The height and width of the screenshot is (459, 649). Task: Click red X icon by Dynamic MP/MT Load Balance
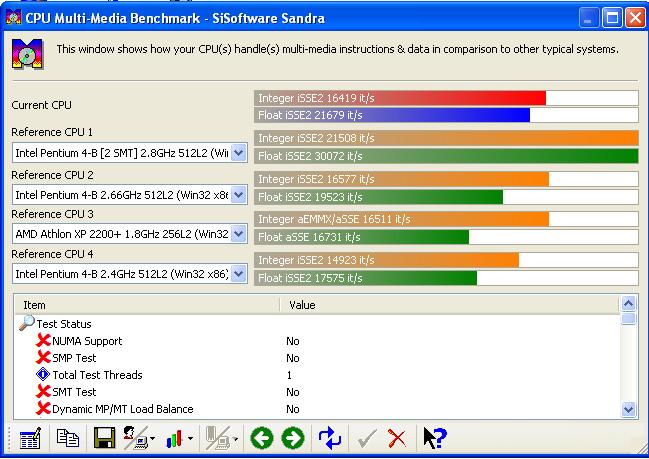(x=43, y=408)
